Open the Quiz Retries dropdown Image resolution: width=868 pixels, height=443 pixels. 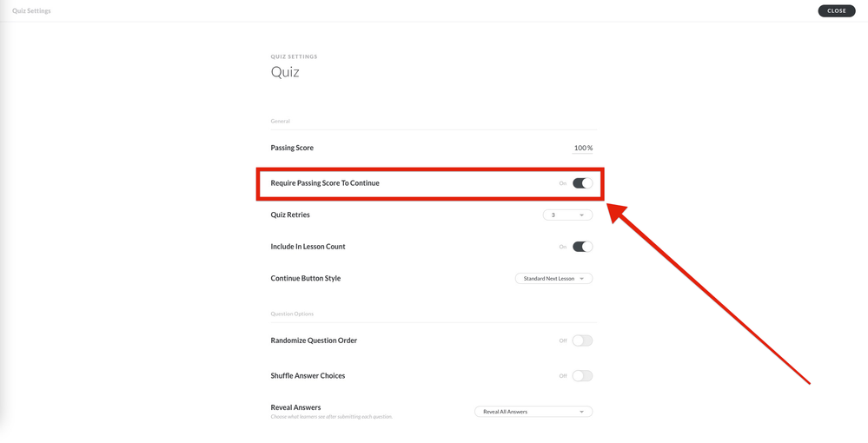click(x=567, y=215)
